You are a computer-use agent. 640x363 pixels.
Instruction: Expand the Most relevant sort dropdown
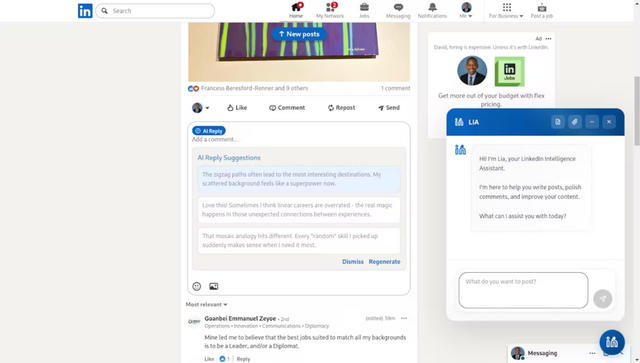[x=207, y=304]
